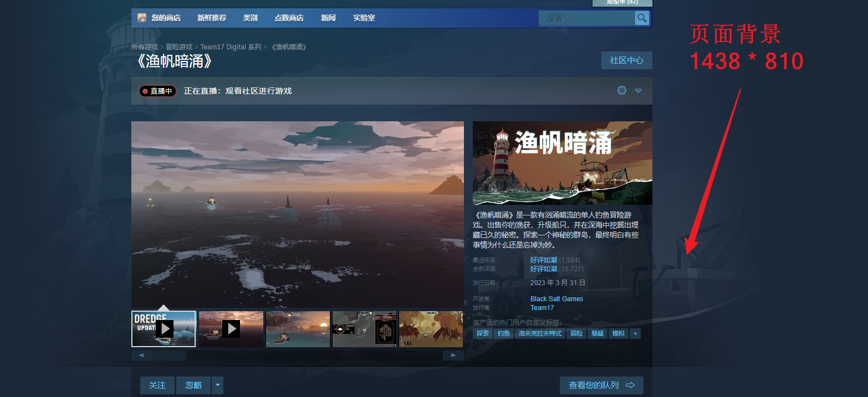The image size is (868, 397).
Task: Open the Black Salt Games developer link
Action: 556,298
